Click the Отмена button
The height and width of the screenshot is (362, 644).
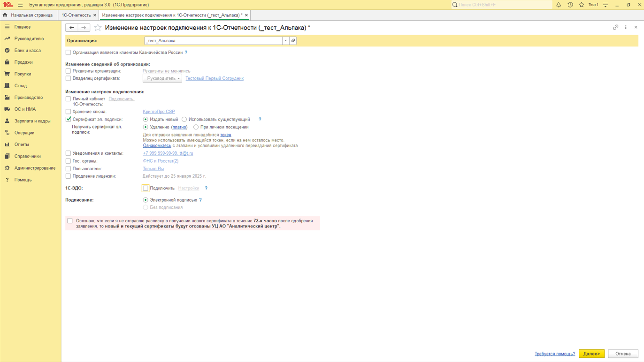[623, 354]
